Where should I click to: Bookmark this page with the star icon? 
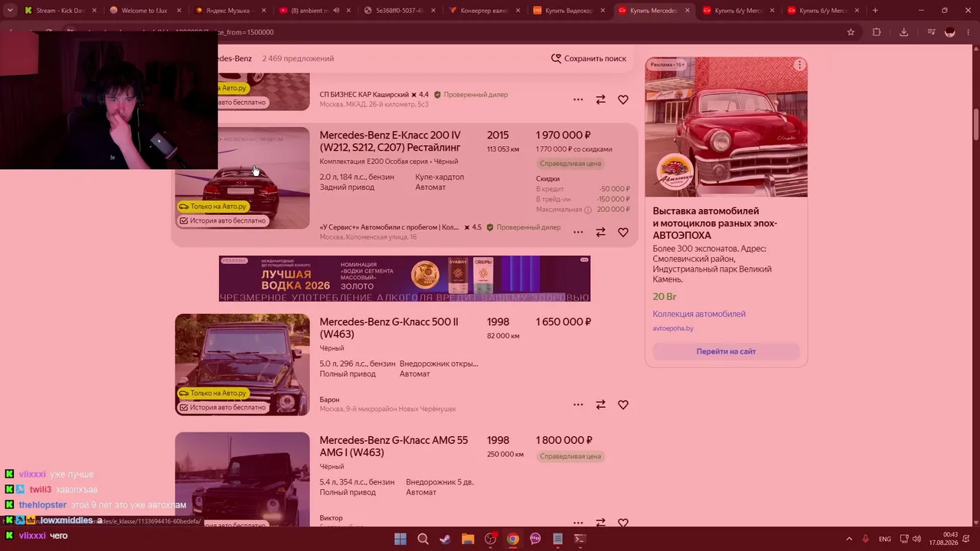[851, 32]
